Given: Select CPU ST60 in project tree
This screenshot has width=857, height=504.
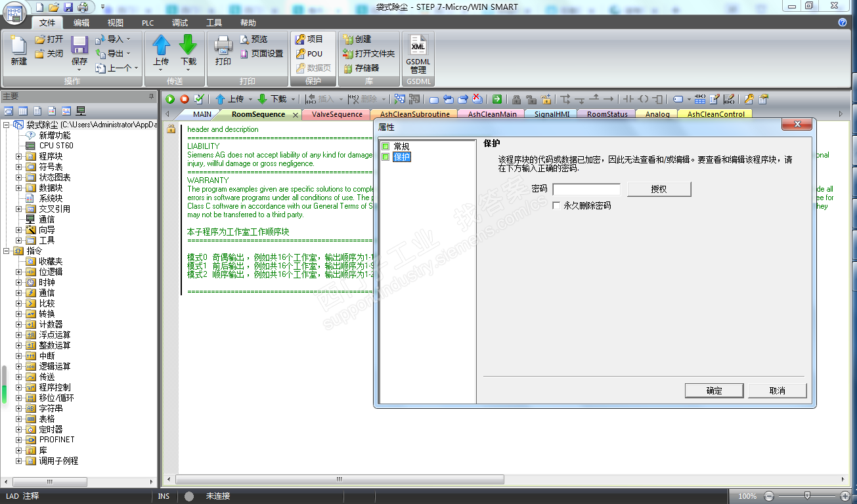Looking at the screenshot, I should 56,146.
